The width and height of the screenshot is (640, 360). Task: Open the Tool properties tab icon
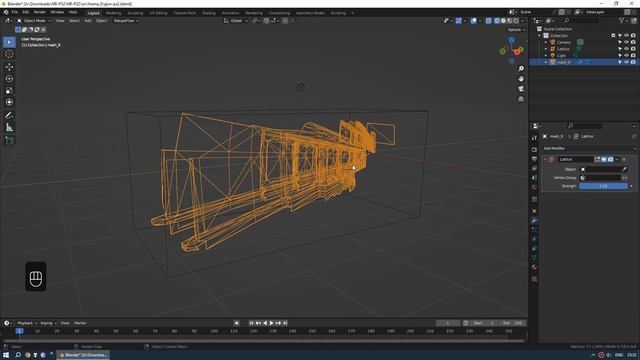point(534,138)
